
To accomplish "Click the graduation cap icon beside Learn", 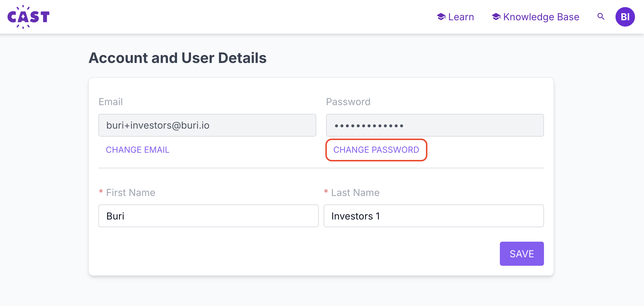I will tap(441, 17).
